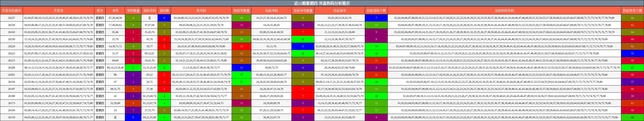Click the current hot count '66' in row 26159

[632, 117]
